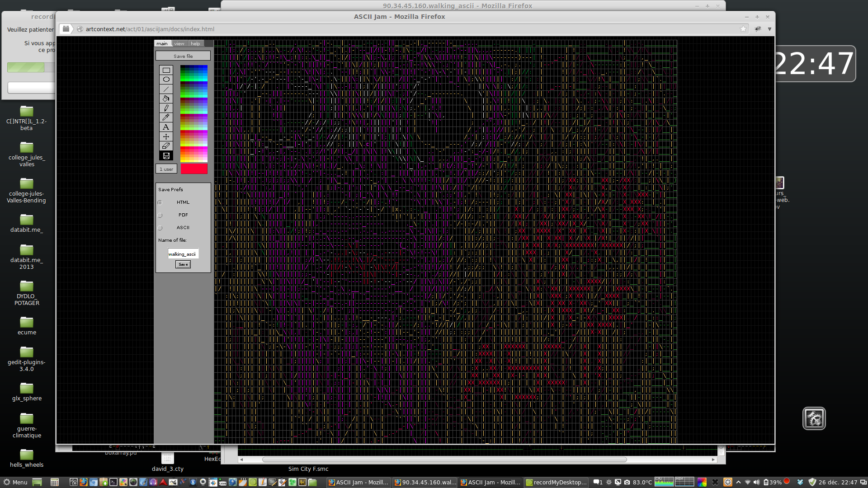The height and width of the screenshot is (488, 868).
Task: Pick the line tool
Action: (x=166, y=89)
